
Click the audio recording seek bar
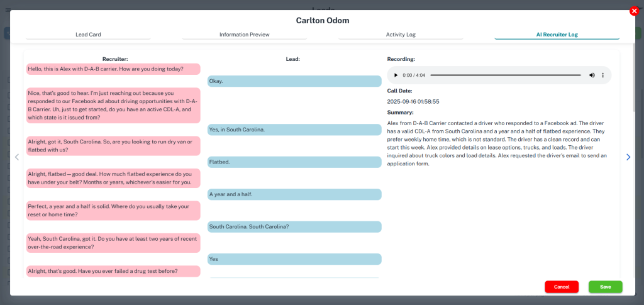coord(505,75)
